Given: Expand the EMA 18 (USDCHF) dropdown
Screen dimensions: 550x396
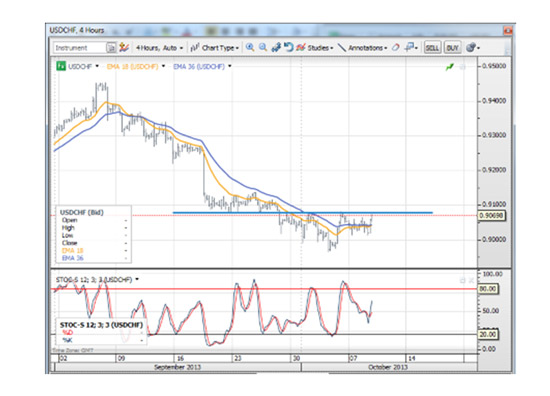Looking at the screenshot, I should 163,66.
